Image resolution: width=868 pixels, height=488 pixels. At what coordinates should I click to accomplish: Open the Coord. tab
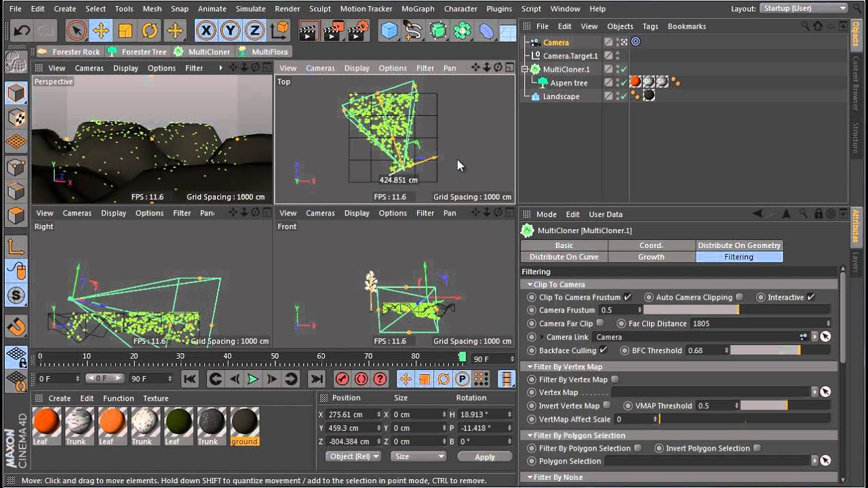tap(651, 245)
